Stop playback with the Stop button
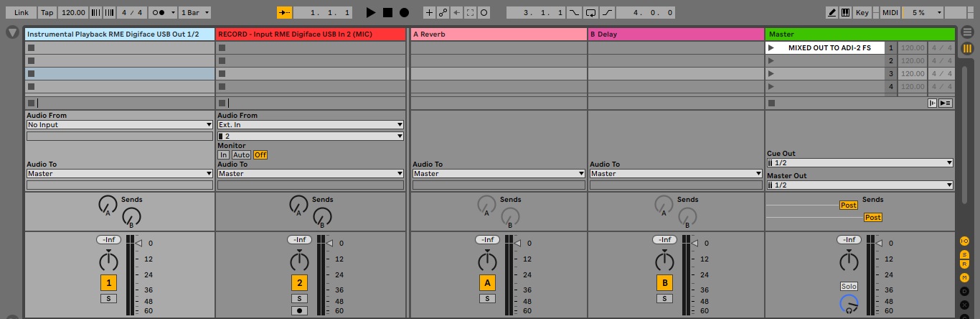This screenshot has height=319, width=980. tap(387, 12)
